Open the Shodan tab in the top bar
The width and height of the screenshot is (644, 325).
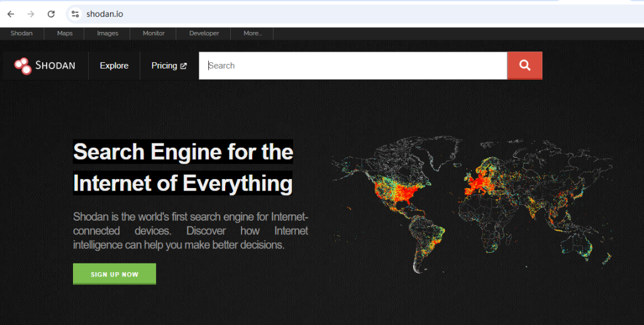tap(22, 33)
